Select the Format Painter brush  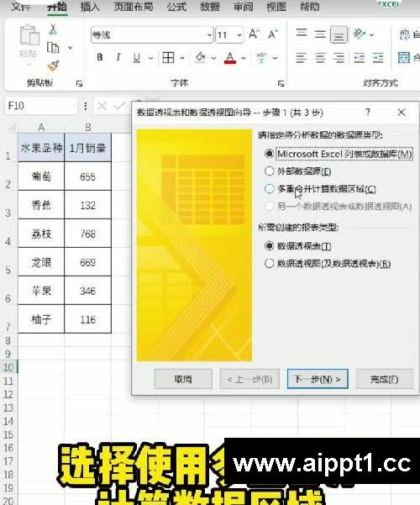coord(54,66)
